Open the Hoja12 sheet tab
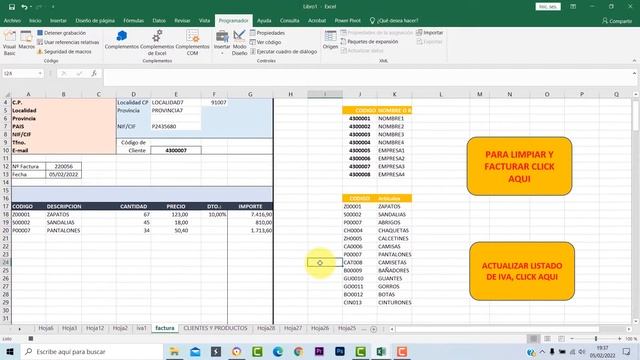 click(95, 328)
